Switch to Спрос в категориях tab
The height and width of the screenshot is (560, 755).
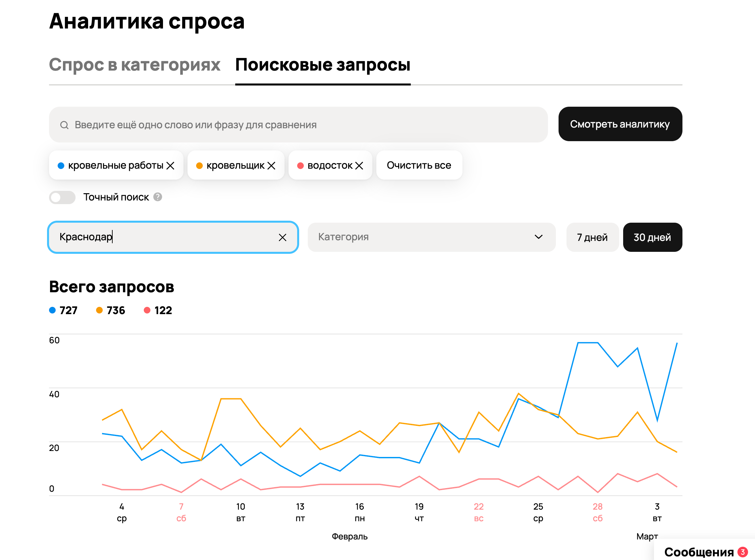click(135, 65)
